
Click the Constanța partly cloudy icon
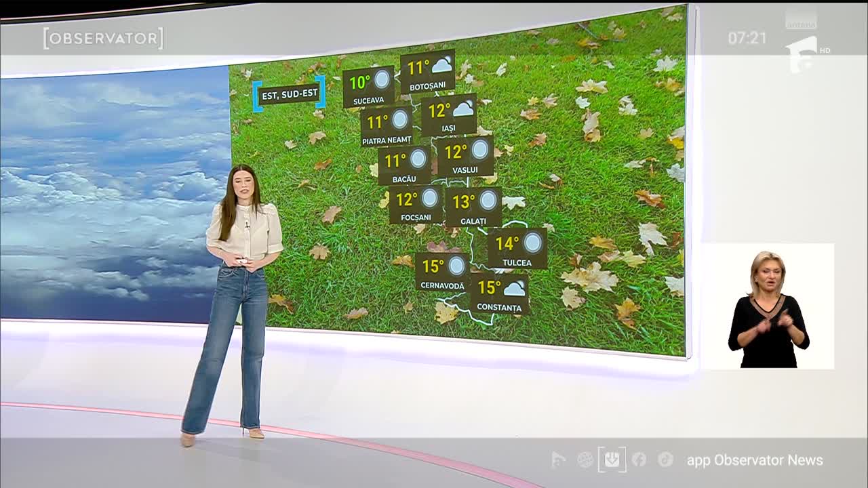coord(514,288)
